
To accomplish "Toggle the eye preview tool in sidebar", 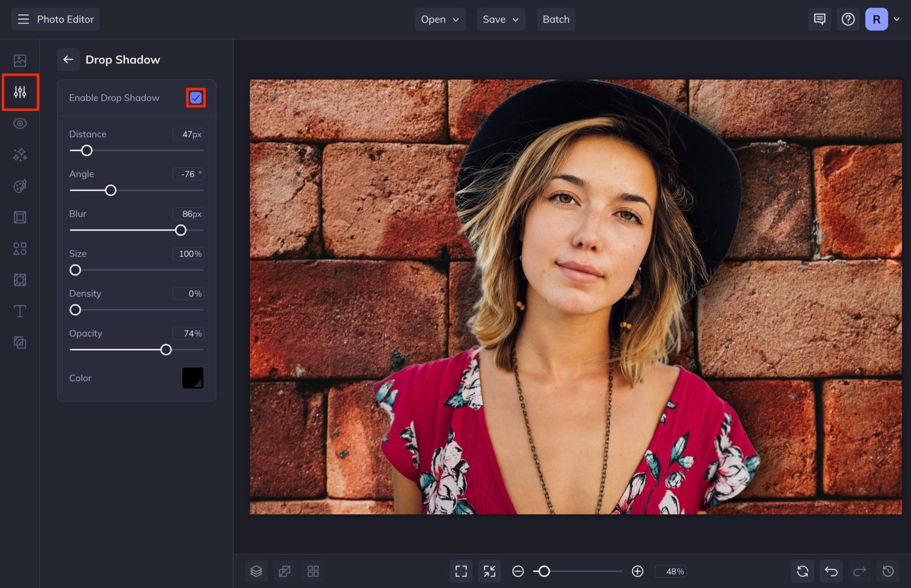I will coord(20,123).
